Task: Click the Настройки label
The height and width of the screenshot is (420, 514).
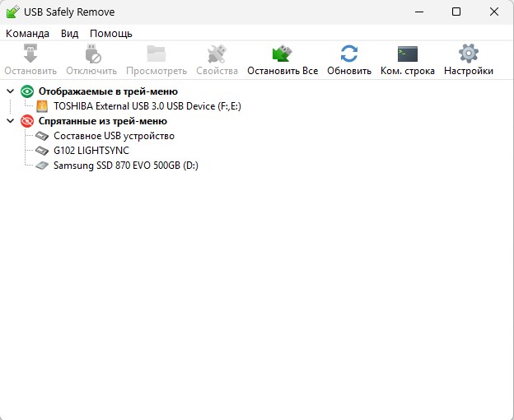Action: pos(469,71)
